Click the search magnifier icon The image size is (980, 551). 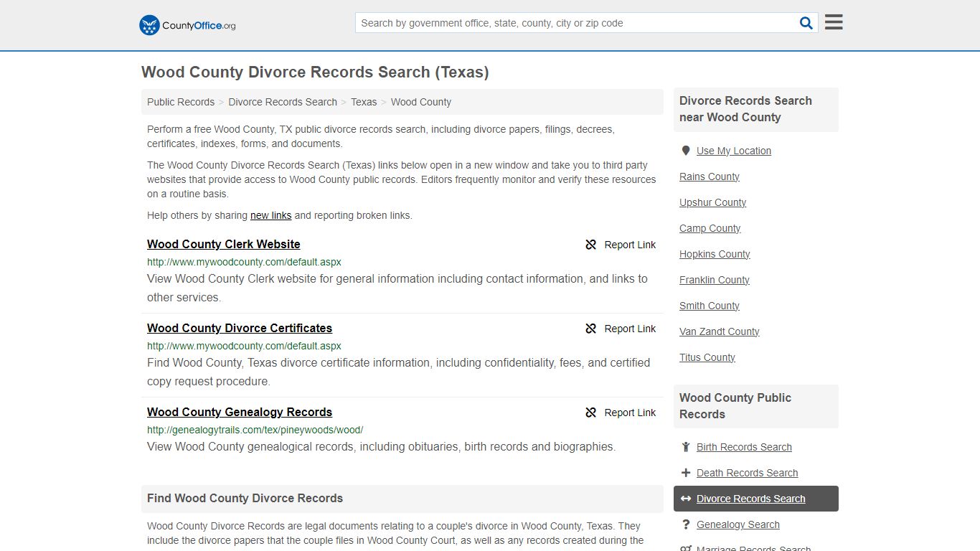click(806, 23)
